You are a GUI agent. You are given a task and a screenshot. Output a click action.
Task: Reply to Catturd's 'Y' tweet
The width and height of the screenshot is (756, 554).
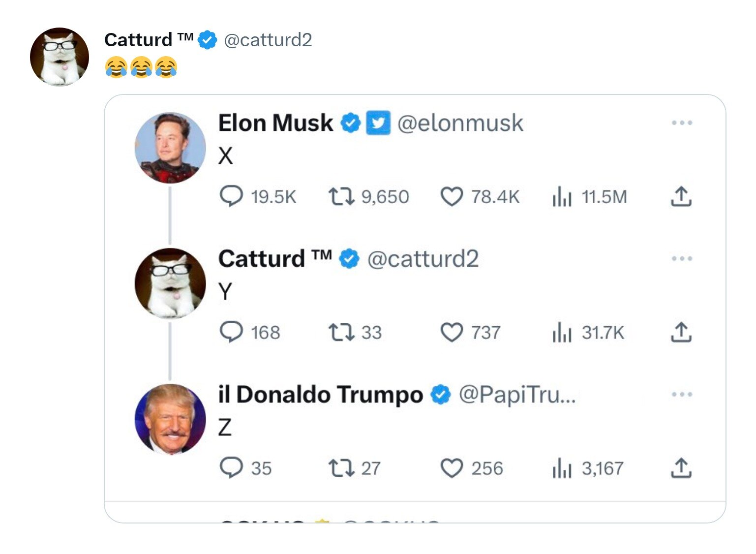pos(232,332)
